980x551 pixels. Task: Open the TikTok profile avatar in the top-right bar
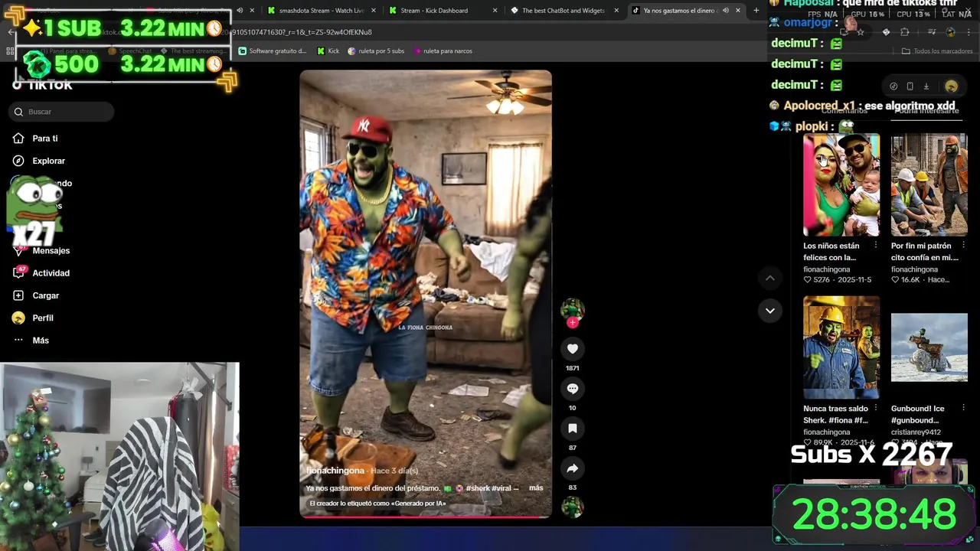click(x=952, y=86)
